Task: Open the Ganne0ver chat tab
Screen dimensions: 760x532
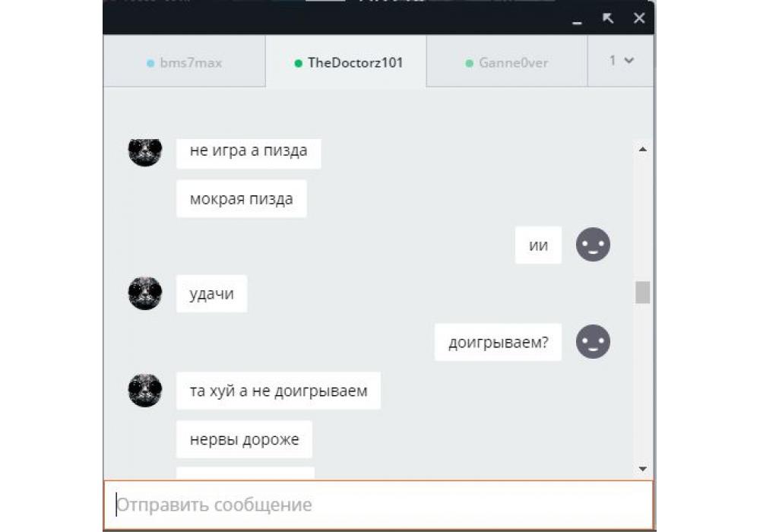Action: [507, 62]
